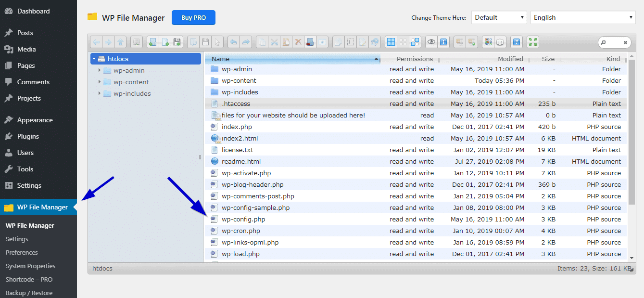Click the mount network volume icon

pos(137,42)
